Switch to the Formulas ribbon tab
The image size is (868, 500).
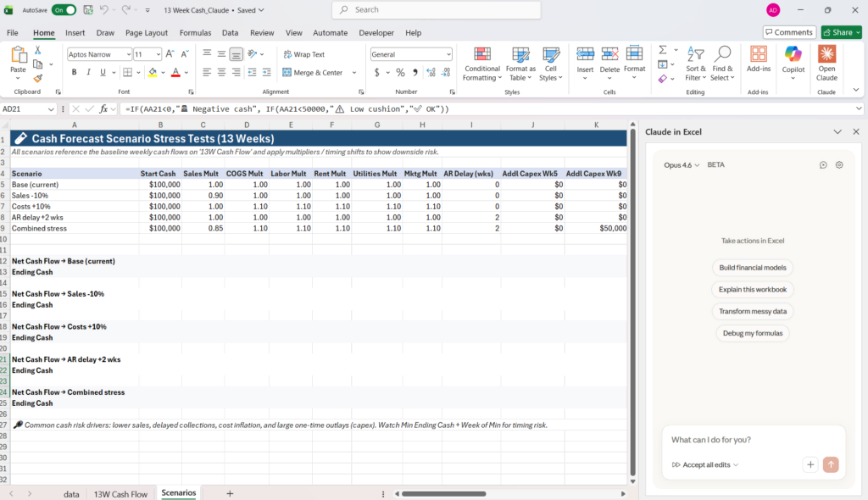pyautogui.click(x=196, y=33)
